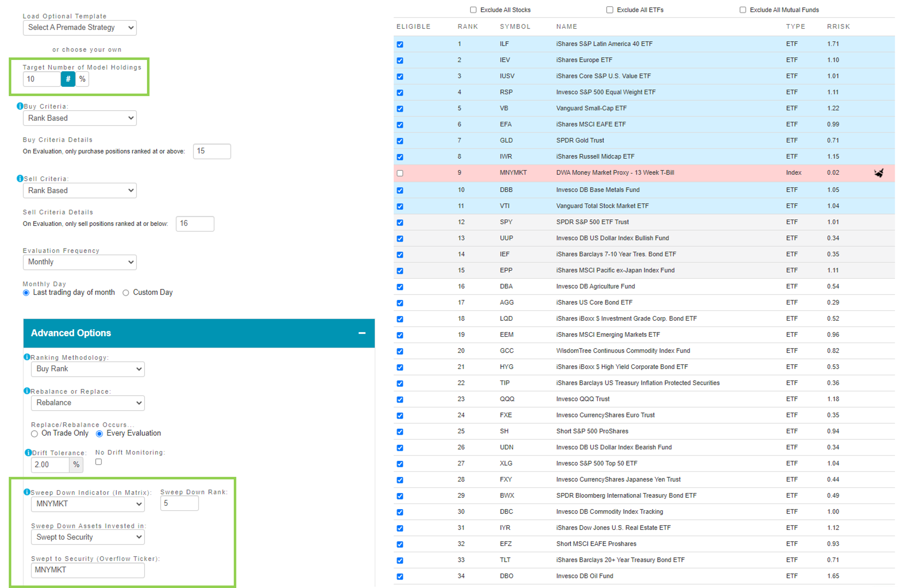Viewport: 907px width, 588px height.
Task: Show Rebalance or Replace info icon
Action: tap(27, 391)
